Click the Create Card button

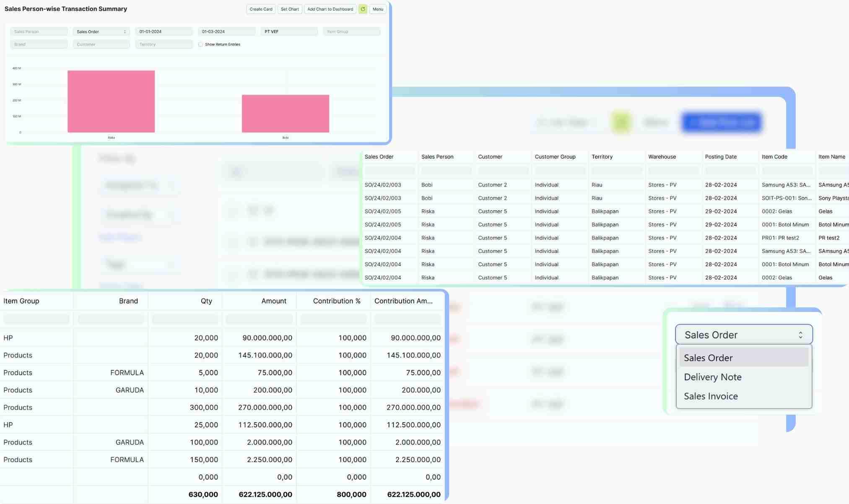click(x=261, y=9)
